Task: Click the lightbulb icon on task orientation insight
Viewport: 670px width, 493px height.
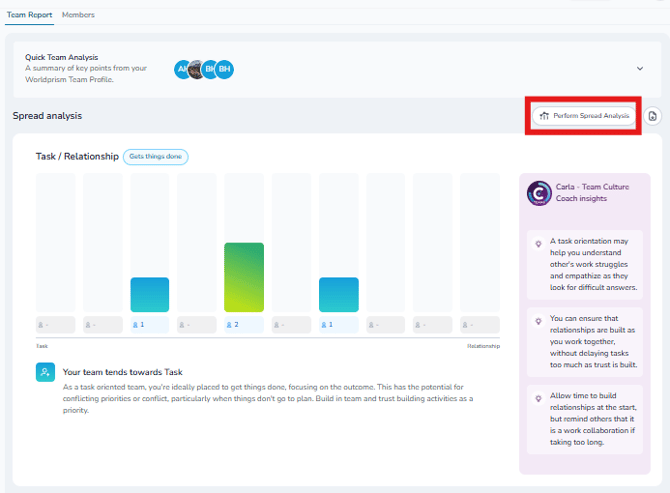Action: click(539, 244)
